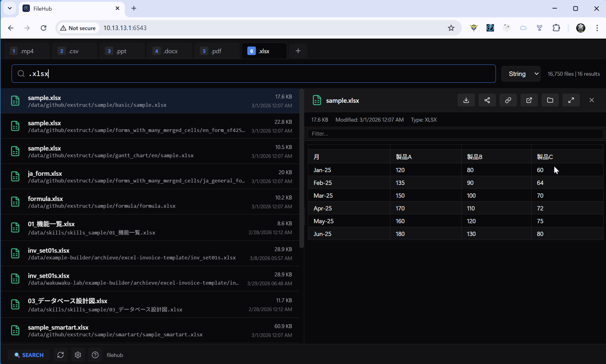Open sample.xlsx in an external tab
This screenshot has width=606, height=364.
[529, 100]
